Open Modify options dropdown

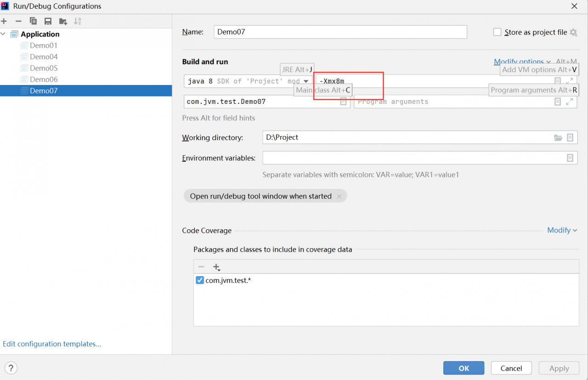click(x=522, y=62)
